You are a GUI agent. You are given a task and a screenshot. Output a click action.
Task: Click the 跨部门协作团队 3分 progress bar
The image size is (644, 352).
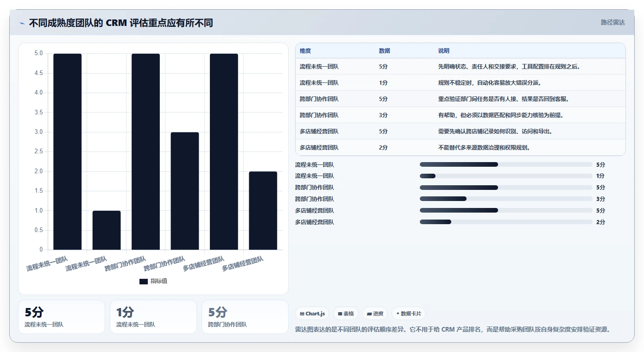[x=506, y=199]
